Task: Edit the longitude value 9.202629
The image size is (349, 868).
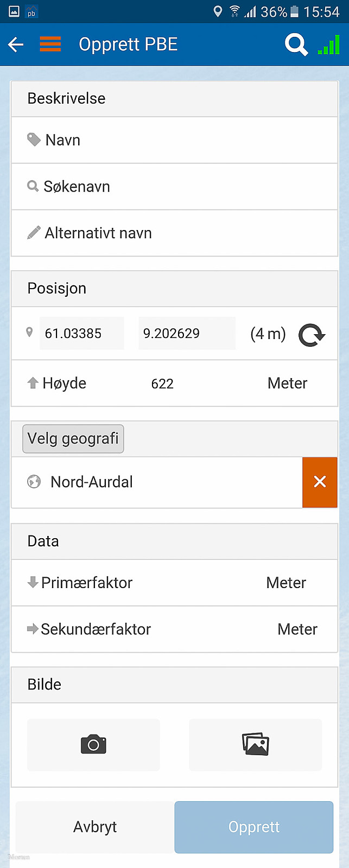Action: [187, 333]
